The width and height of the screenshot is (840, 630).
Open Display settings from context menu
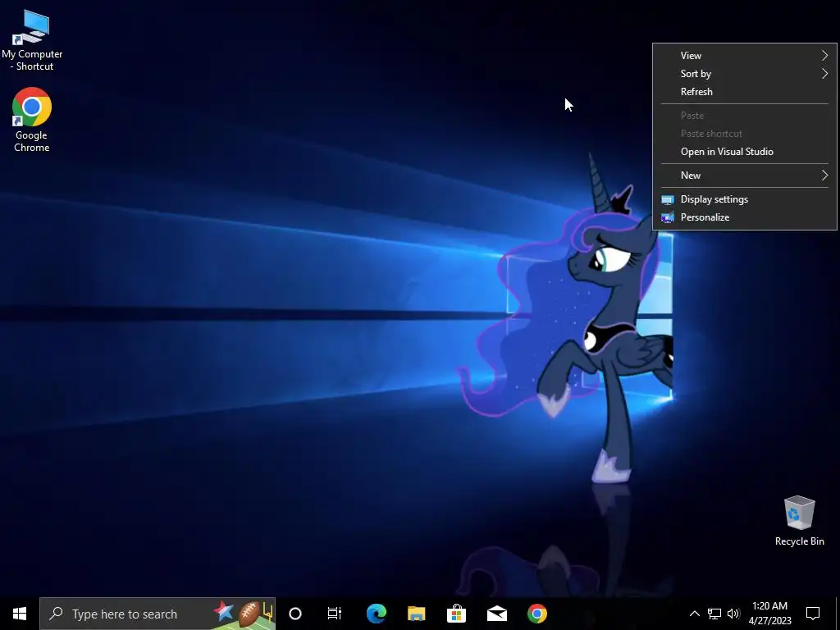click(x=745, y=199)
